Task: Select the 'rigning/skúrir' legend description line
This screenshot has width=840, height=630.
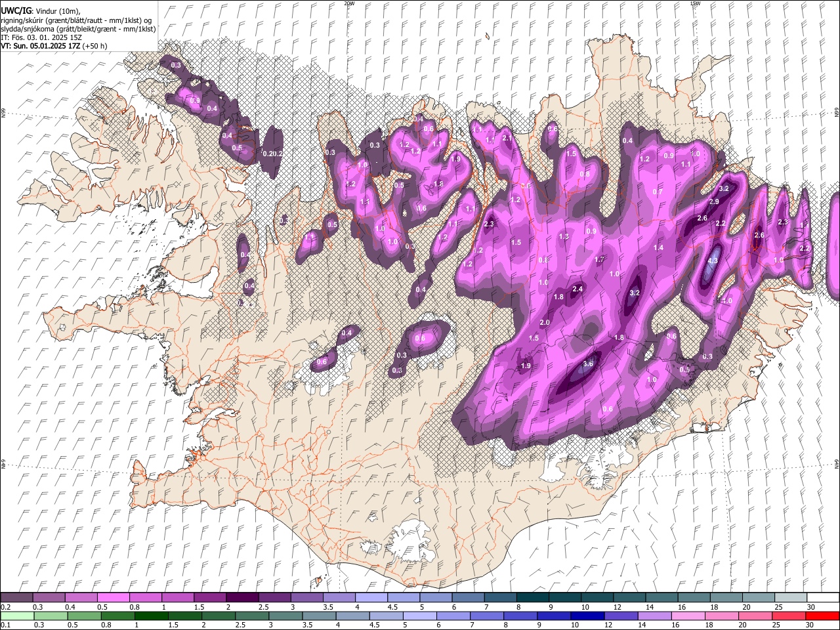Action: pos(76,20)
